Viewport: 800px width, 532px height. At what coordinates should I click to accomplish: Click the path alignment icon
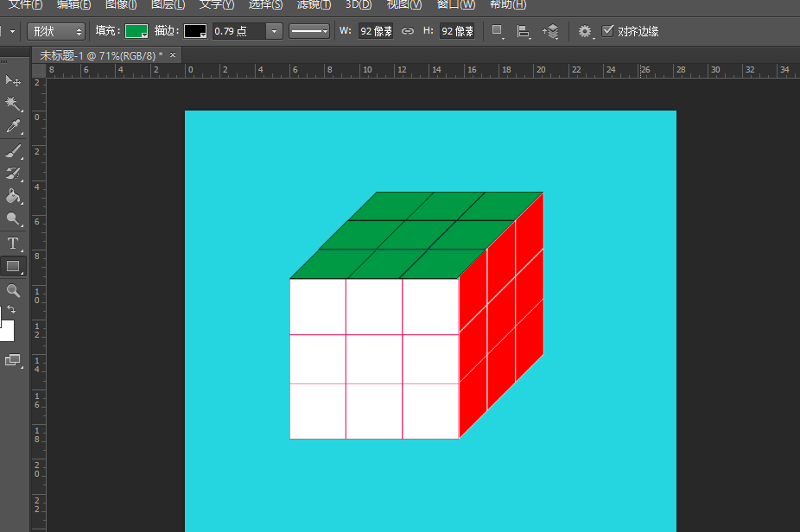pos(523,32)
